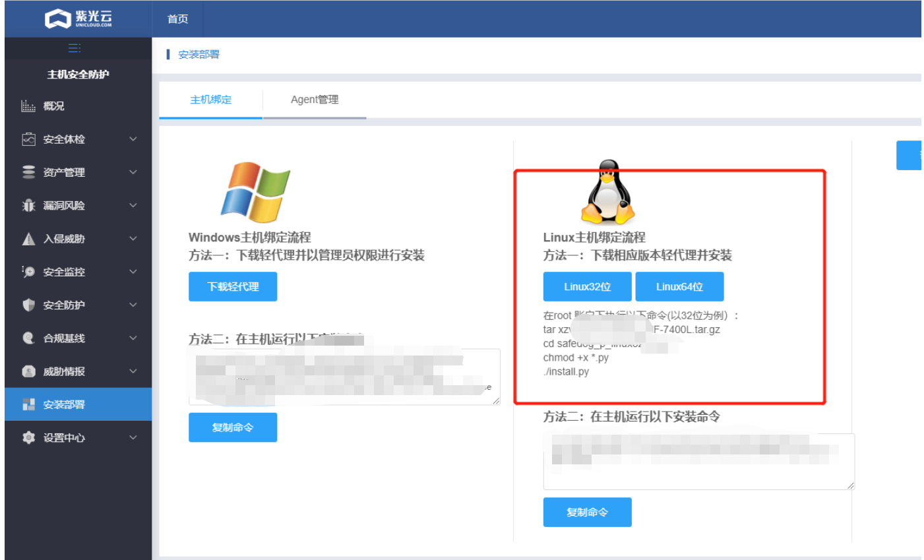The width and height of the screenshot is (924, 560).
Task: Expand the 安全体检 menu chevron
Action: (133, 139)
